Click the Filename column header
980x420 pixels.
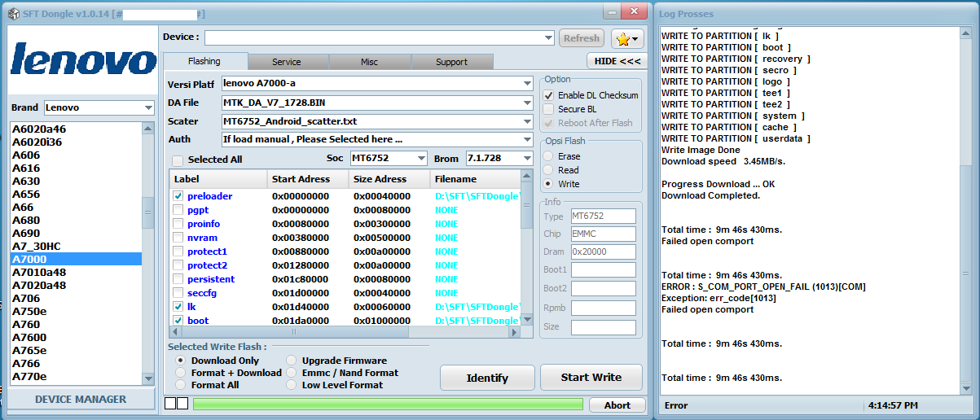click(x=475, y=179)
